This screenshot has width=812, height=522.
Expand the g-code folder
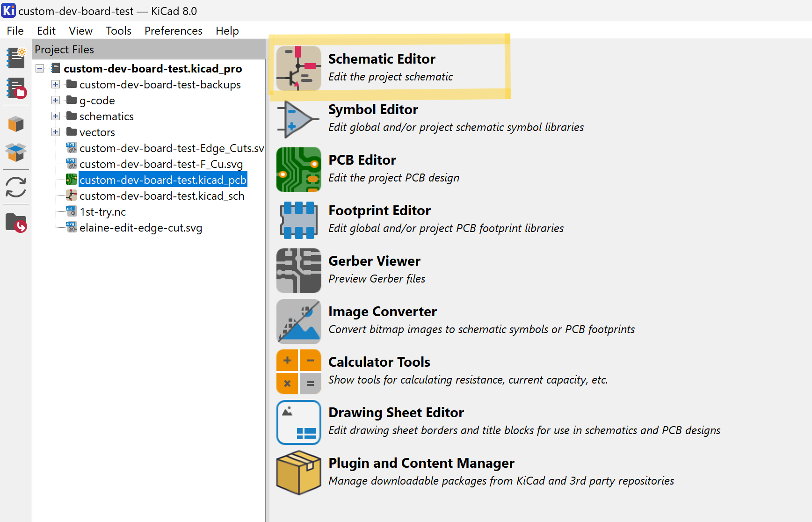(x=56, y=100)
